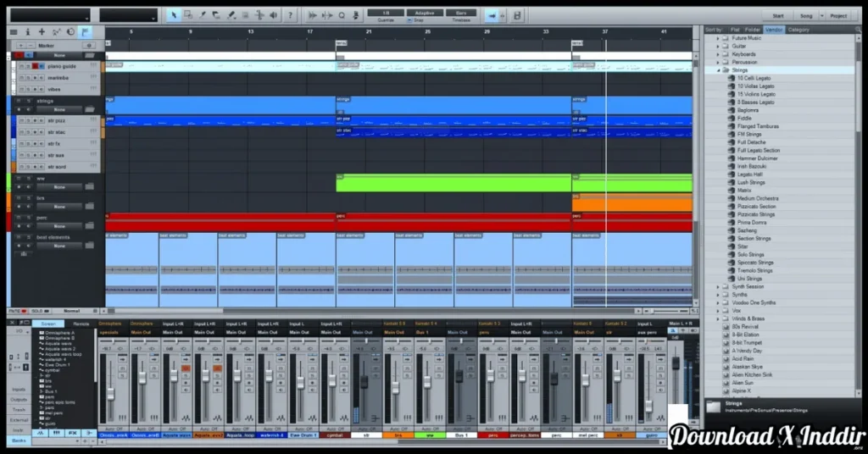Open the Song dropdown arrow

821,16
